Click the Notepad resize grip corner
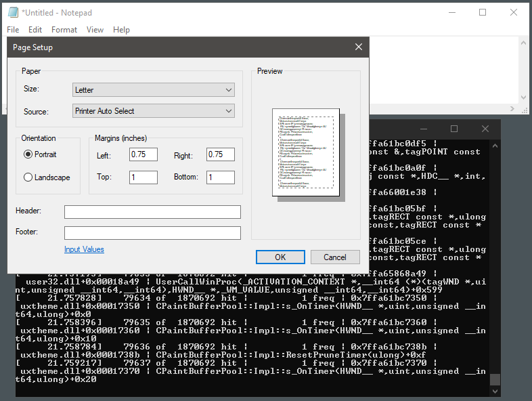The image size is (532, 401). 524,110
